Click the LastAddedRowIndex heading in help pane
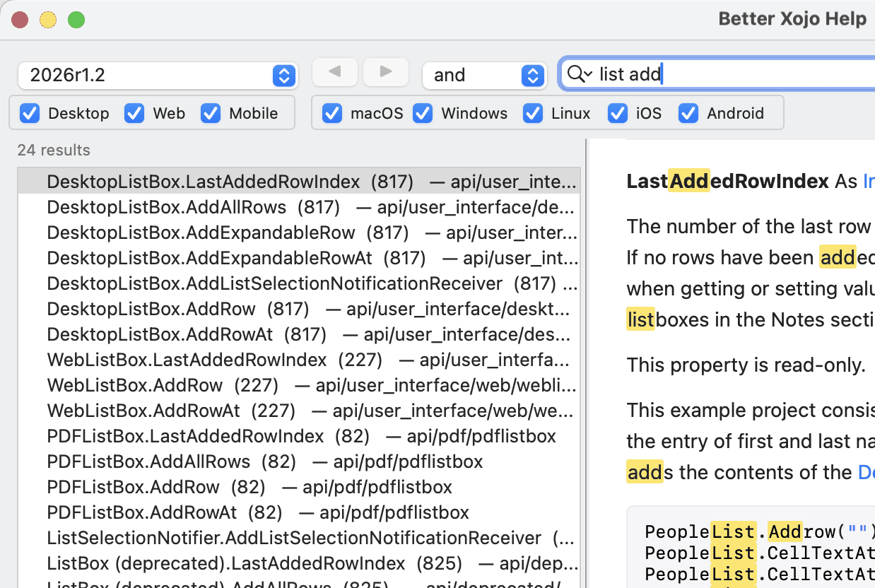This screenshot has height=588, width=875. pos(727,182)
